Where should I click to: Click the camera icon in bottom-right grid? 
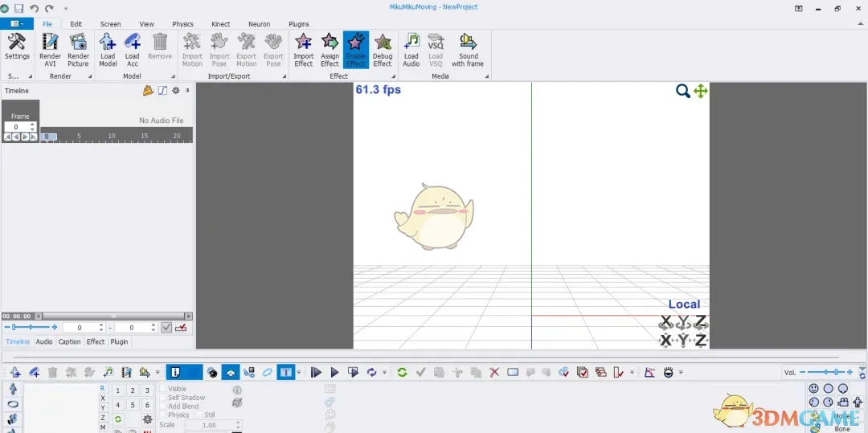(x=843, y=402)
